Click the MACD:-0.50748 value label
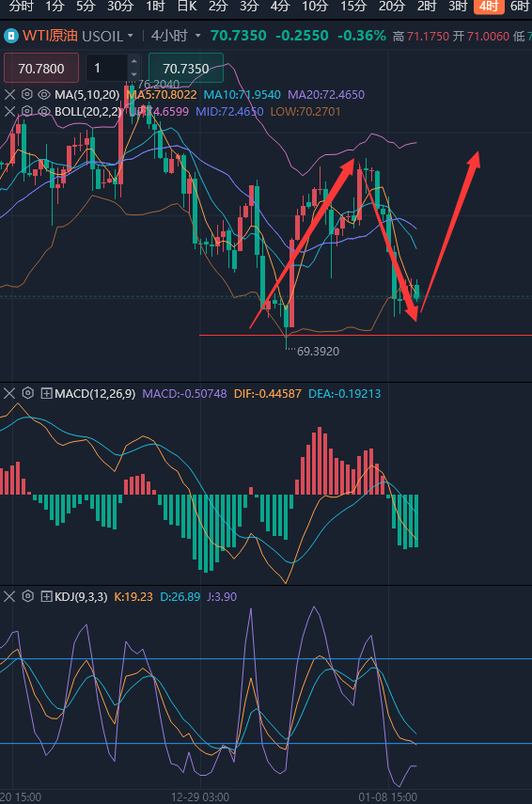532x804 pixels. (184, 393)
